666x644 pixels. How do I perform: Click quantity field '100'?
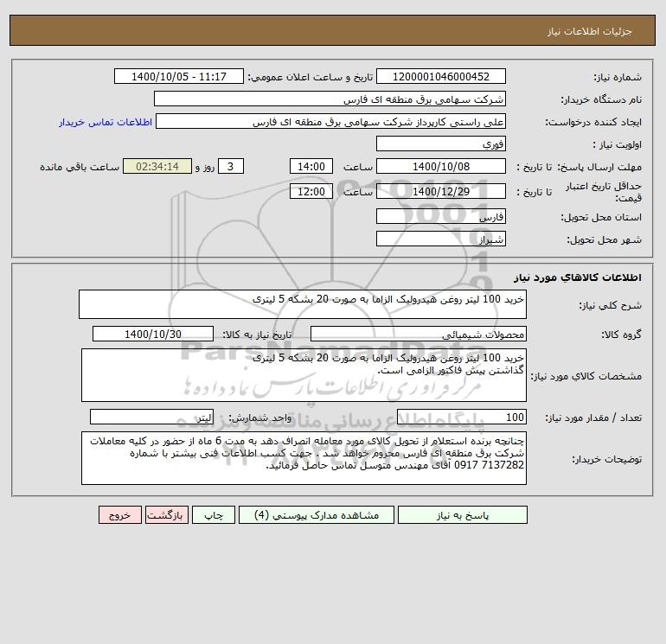(462, 418)
